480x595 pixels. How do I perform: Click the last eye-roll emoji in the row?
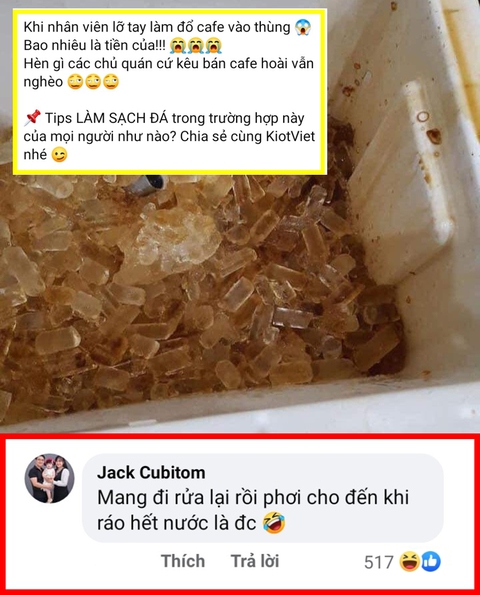[111, 82]
